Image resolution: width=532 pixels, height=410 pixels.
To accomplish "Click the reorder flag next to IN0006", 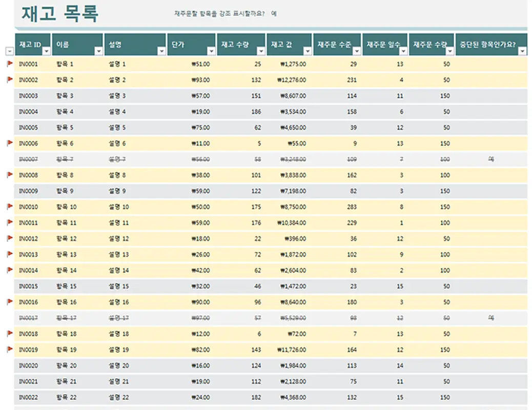I will [10, 143].
